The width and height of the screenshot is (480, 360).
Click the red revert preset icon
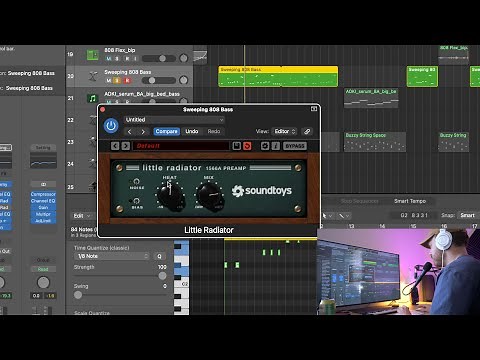tap(247, 146)
